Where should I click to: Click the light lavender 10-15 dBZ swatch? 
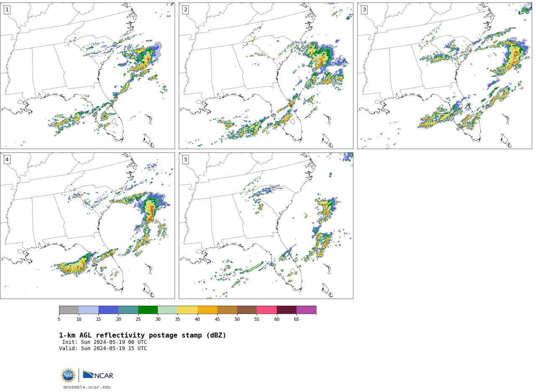tap(88, 310)
